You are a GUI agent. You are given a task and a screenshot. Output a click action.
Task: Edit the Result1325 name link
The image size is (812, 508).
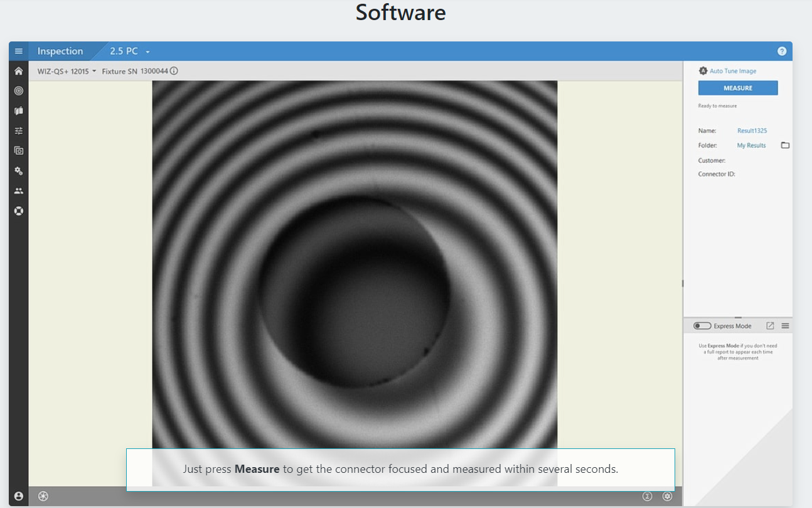tap(752, 131)
